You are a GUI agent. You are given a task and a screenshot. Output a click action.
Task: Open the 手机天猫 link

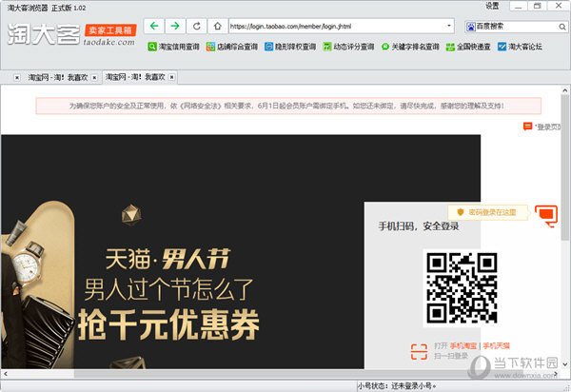(x=497, y=345)
